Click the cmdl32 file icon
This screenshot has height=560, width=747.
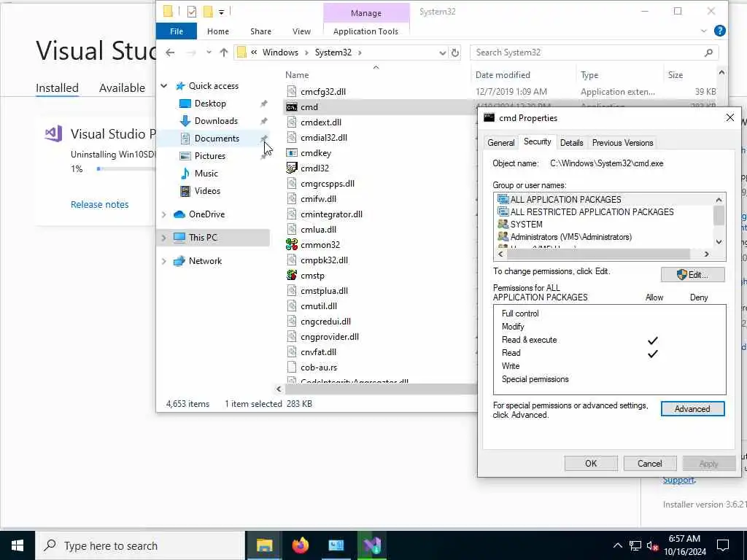coord(291,168)
